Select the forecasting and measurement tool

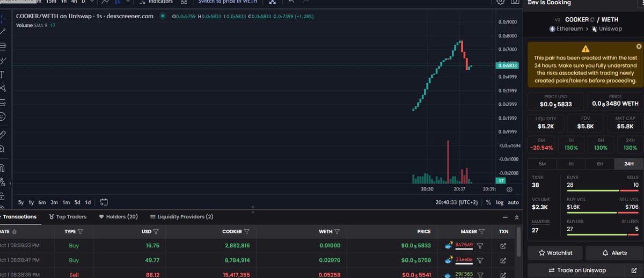pos(3,103)
